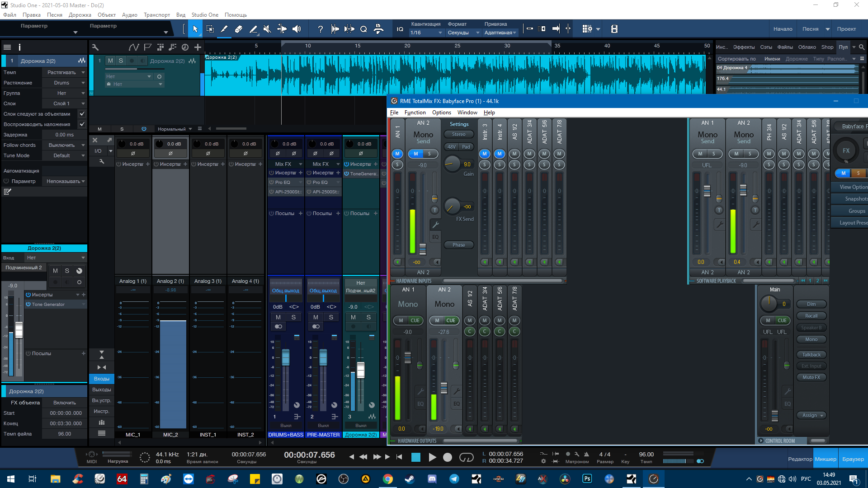Toggle CUE on hardware output AN 2
The image size is (868, 488).
[451, 320]
